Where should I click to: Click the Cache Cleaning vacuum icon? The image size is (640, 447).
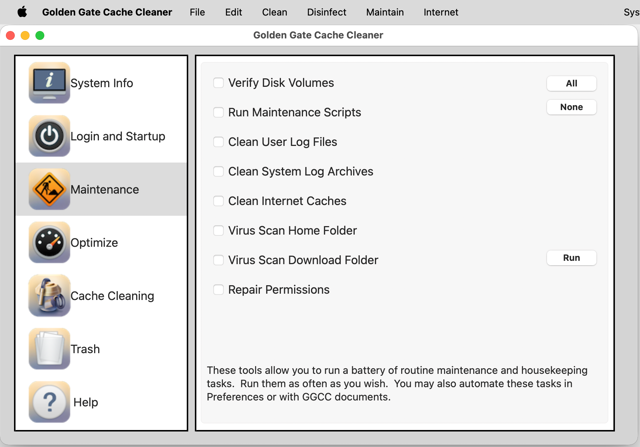[x=49, y=296]
